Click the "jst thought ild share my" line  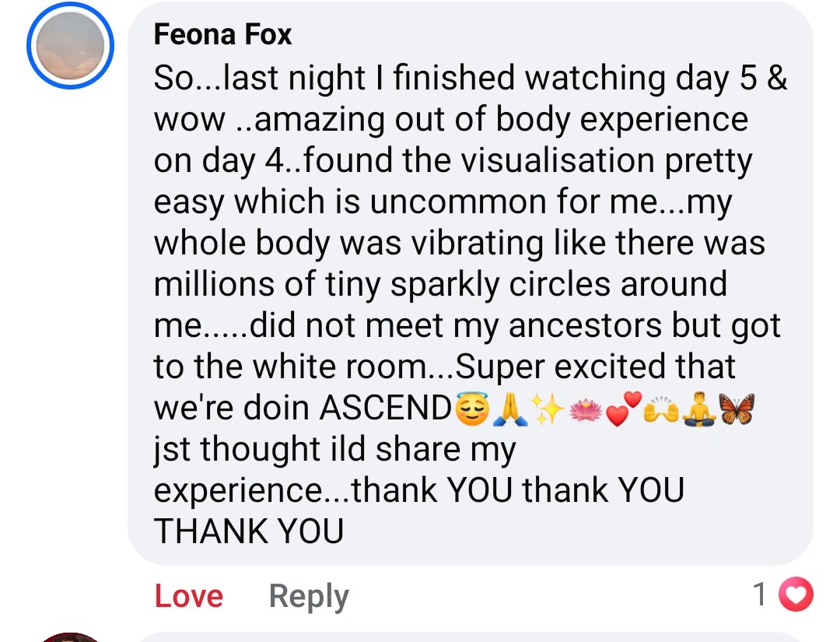pyautogui.click(x=334, y=449)
